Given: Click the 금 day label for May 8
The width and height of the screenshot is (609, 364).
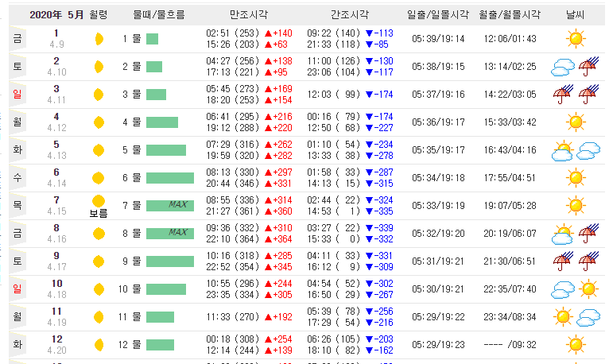Looking at the screenshot, I should click(x=17, y=233).
